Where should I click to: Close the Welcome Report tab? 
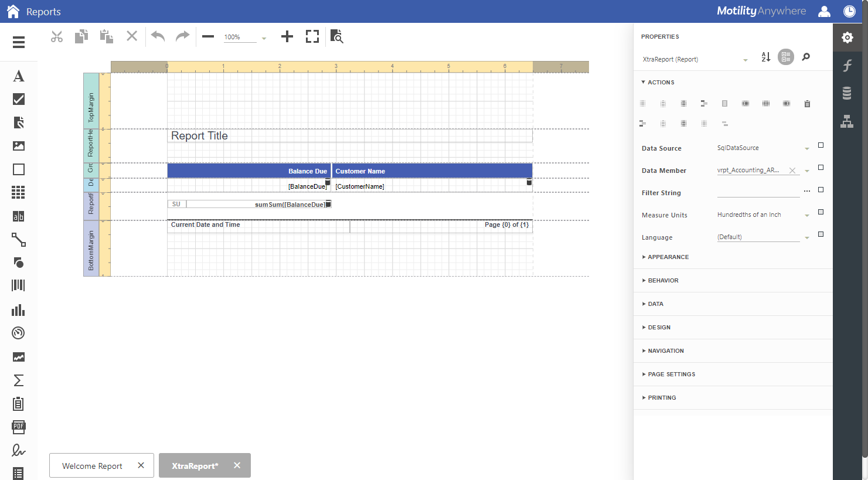[141, 465]
